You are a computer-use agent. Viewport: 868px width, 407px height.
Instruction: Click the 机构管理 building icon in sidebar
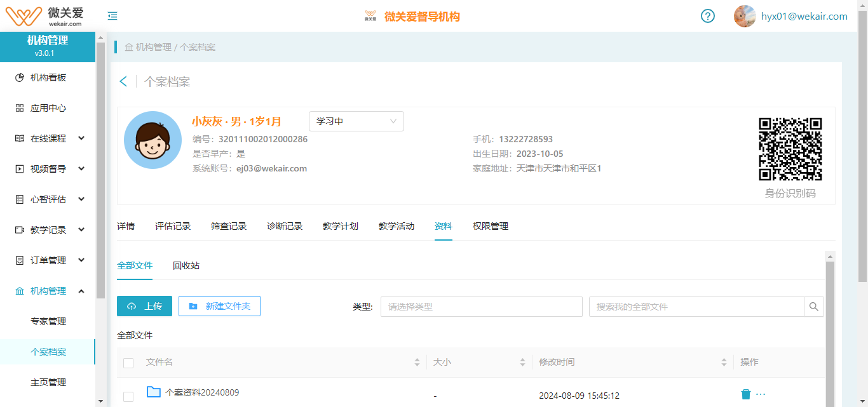pyautogui.click(x=20, y=291)
